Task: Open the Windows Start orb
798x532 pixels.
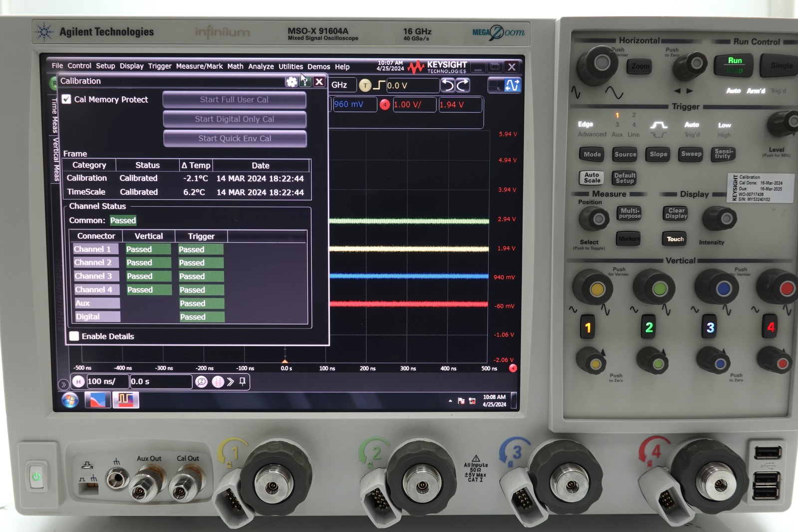Action: click(70, 400)
